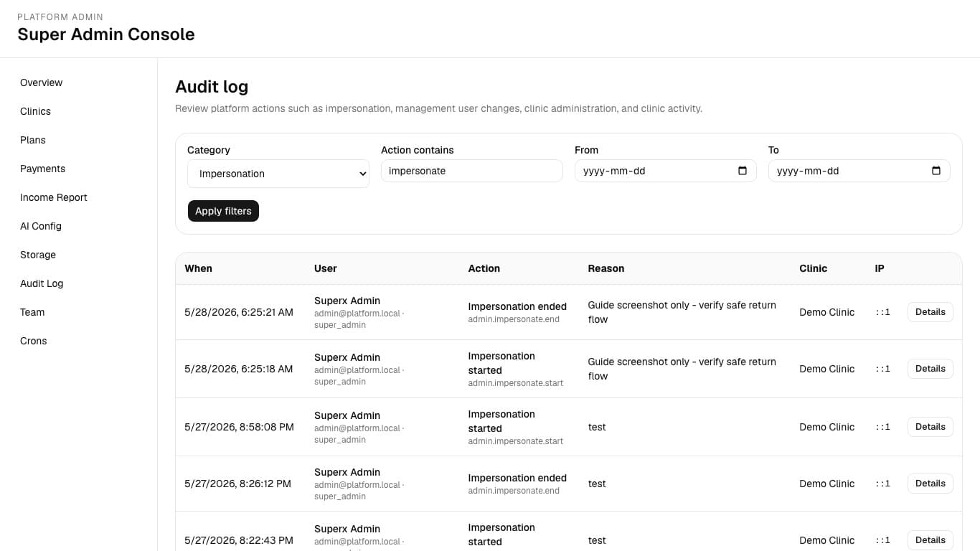Viewport: 980px width, 551px height.
Task: Click timestamp 5/27/2026, 8:26:12 PM
Action: 237,484
